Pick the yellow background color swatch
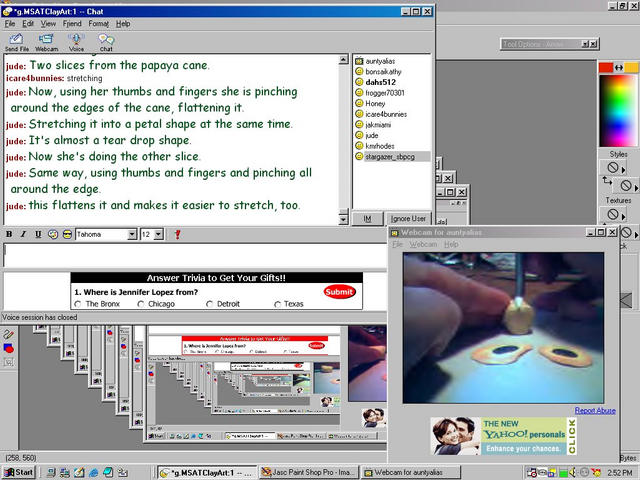640x480 pixels. pyautogui.click(x=631, y=68)
